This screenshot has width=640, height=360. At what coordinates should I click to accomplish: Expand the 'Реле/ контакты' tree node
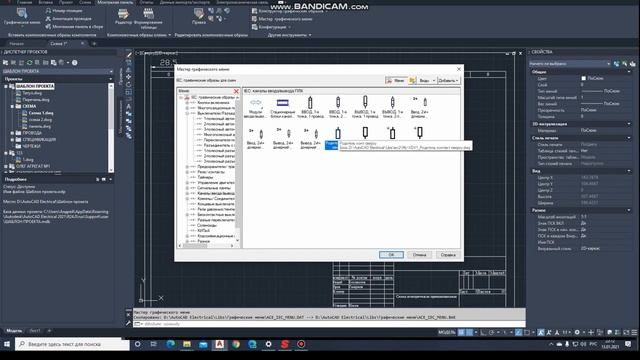(187, 172)
